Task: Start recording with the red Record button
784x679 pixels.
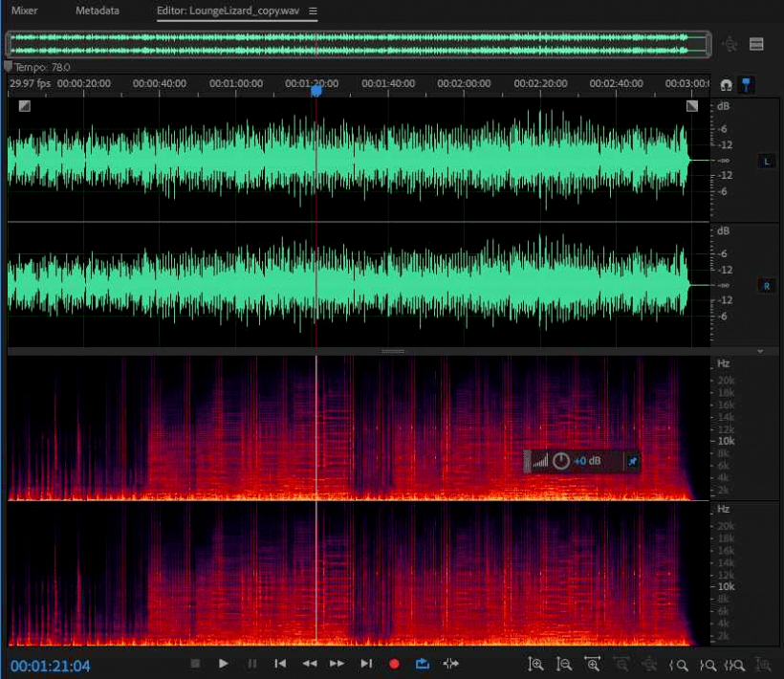Action: 394,664
